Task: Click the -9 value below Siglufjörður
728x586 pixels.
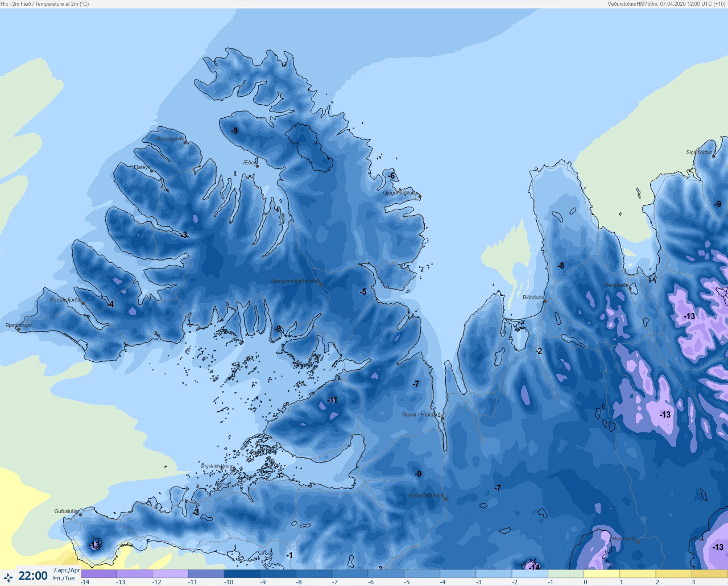Action: [x=718, y=204]
